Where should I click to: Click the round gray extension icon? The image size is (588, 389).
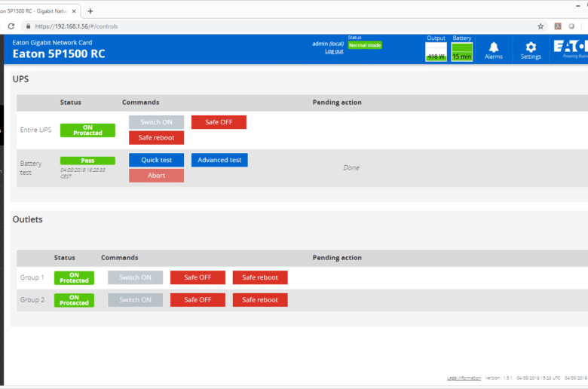[x=571, y=26]
